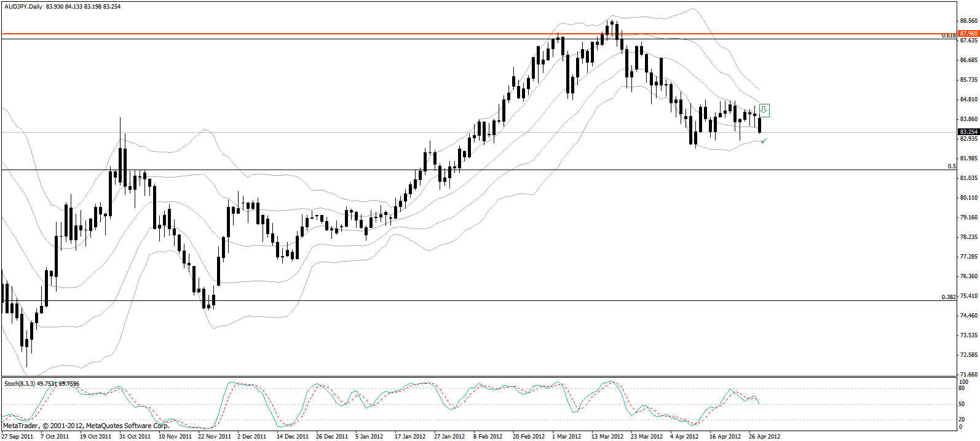
Task: Click the 17 Jan 2012 date label
Action: [x=410, y=437]
